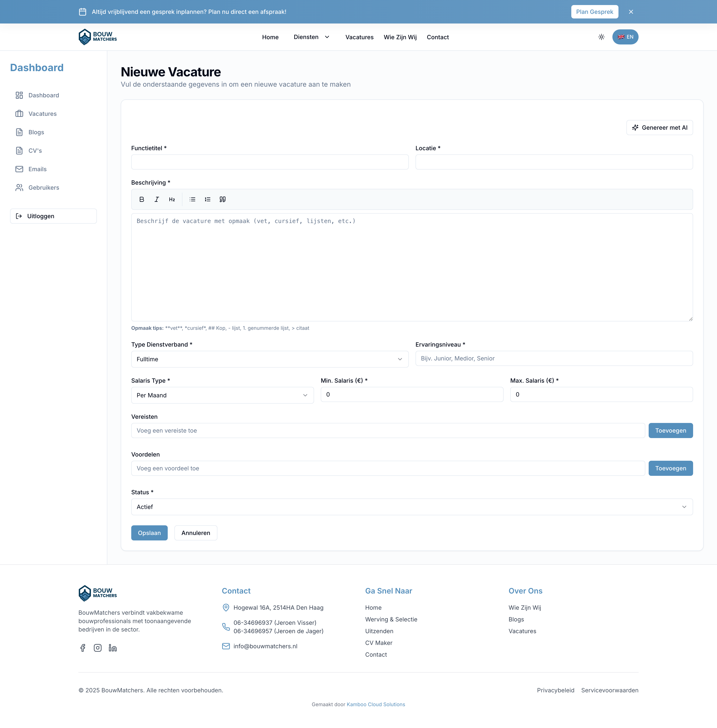The width and height of the screenshot is (717, 728).
Task: Open Salaris Type Per Maand dropdown
Action: (x=222, y=395)
